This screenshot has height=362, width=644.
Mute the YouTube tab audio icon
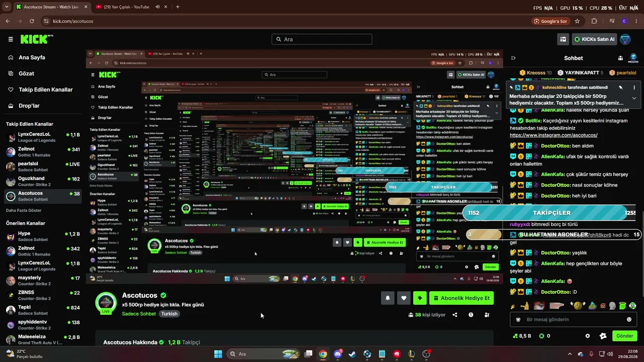coord(157,7)
